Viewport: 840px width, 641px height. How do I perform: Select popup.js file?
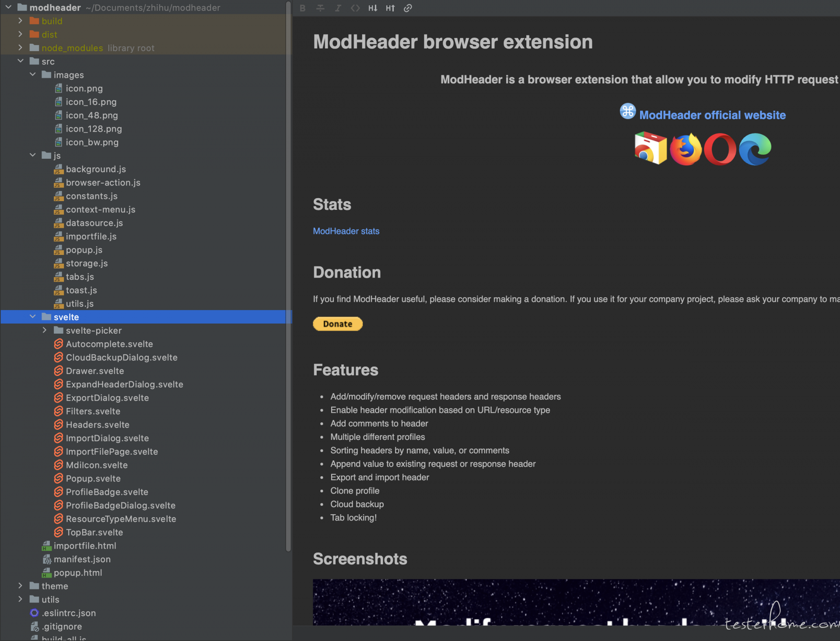[78, 250]
